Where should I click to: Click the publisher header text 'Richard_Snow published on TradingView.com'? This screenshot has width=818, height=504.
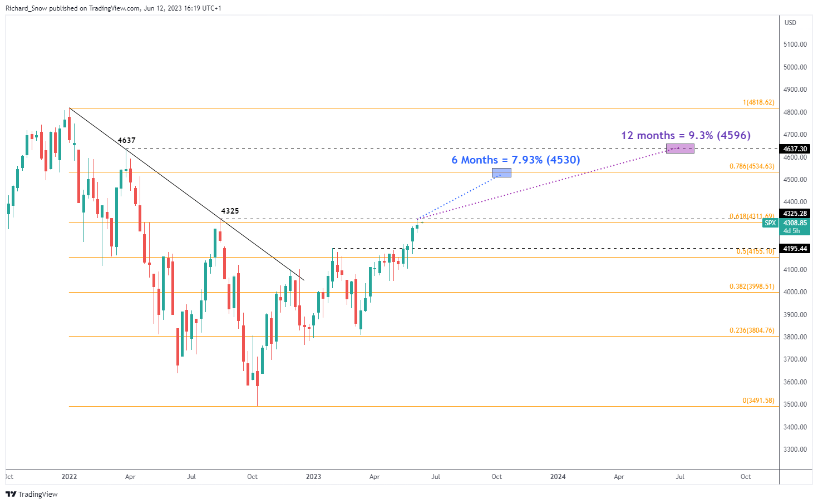click(72, 8)
